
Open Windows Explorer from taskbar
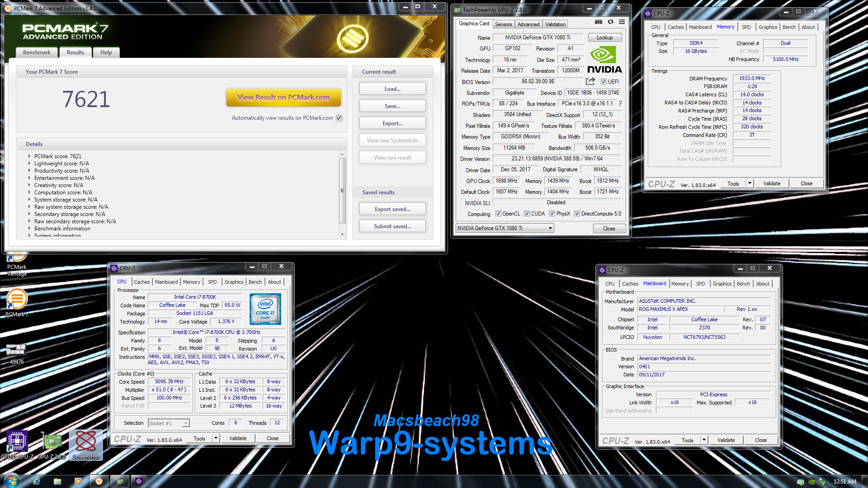coord(57,481)
